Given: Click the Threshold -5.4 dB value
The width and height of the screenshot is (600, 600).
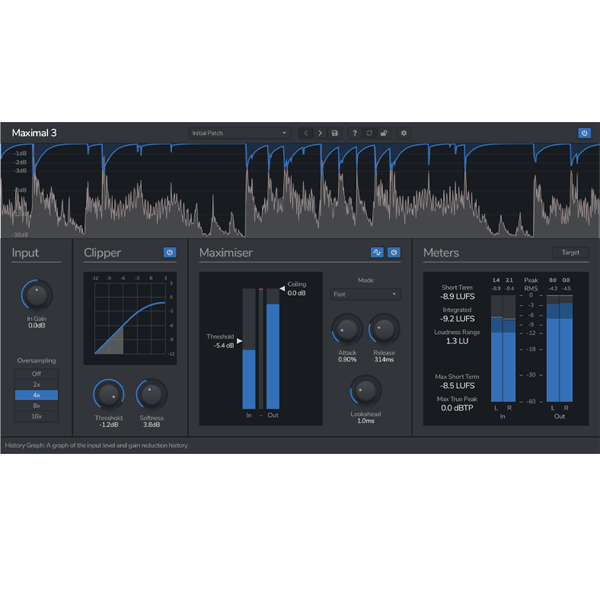Looking at the screenshot, I should coord(224,346).
